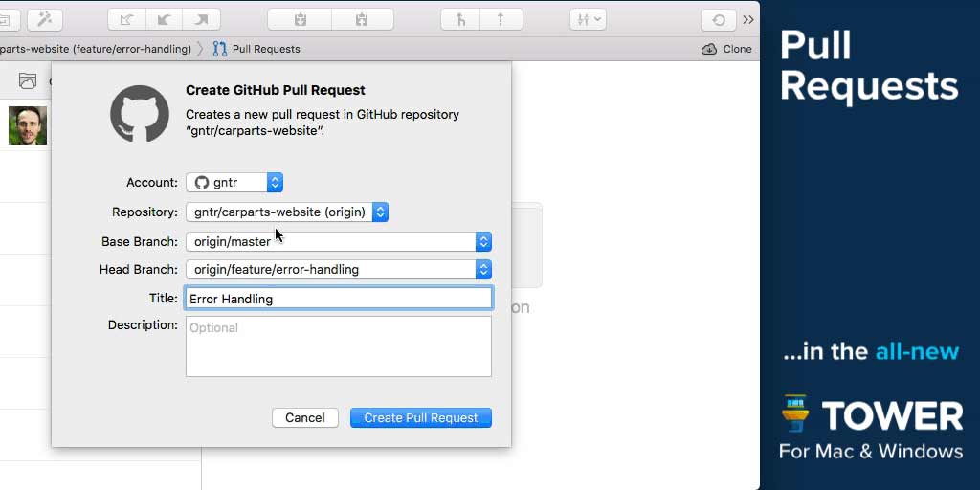Click the Description text area
The image size is (980, 490).
338,346
